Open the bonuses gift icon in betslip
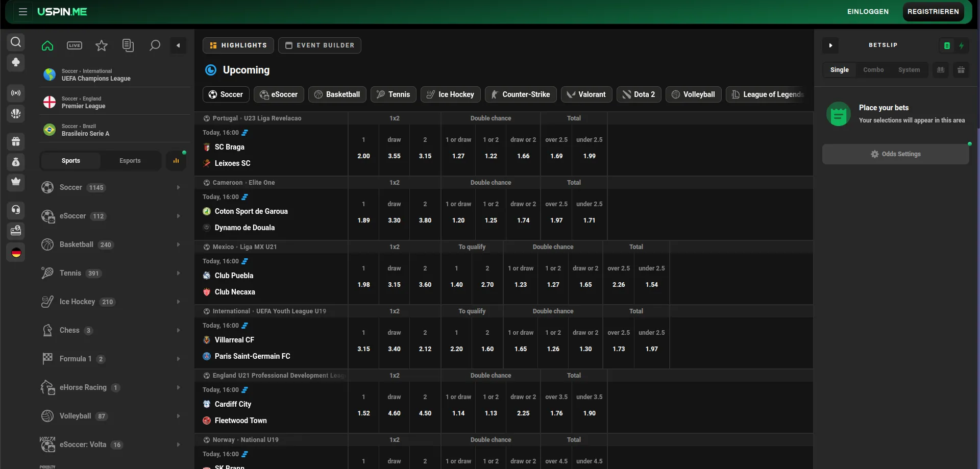Image resolution: width=980 pixels, height=469 pixels. coord(961,70)
